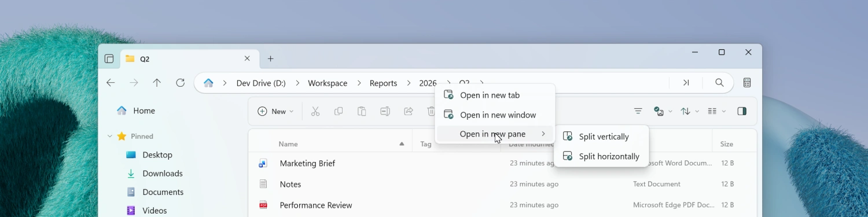The width and height of the screenshot is (868, 217).
Task: Go forward with the right arrow
Action: click(134, 83)
